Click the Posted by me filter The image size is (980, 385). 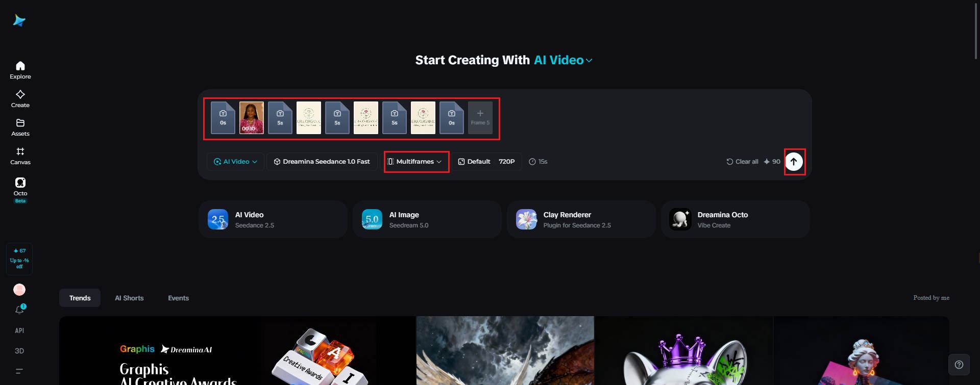coord(932,298)
